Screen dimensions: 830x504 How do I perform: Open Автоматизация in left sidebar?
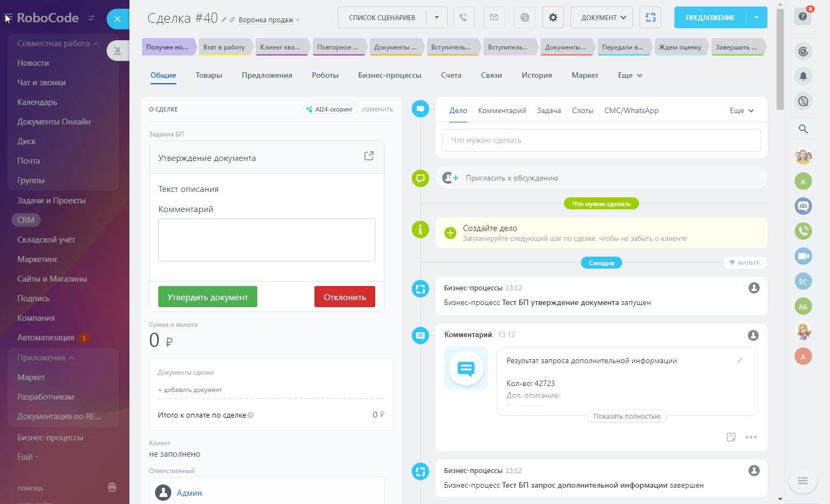(x=46, y=338)
